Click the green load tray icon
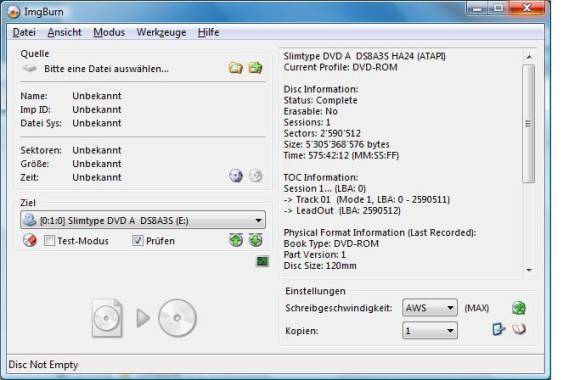 tap(256, 240)
